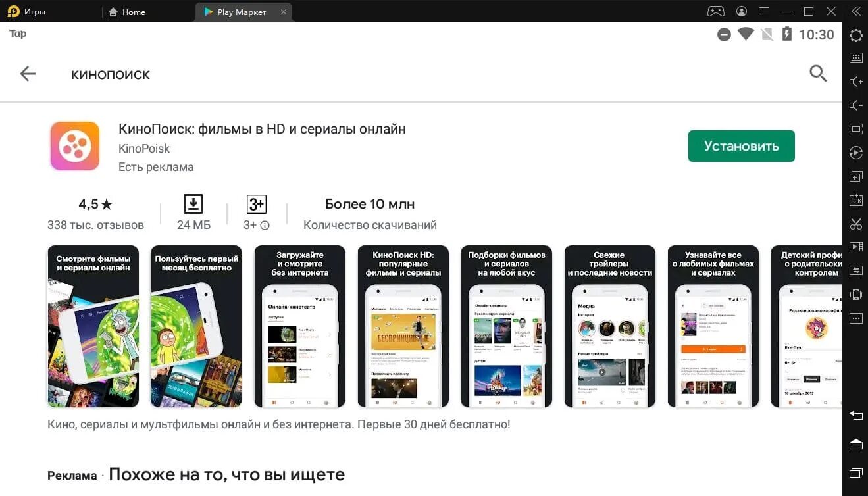The width and height of the screenshot is (868, 496).
Task: Open the user account icon in title bar
Action: pos(742,11)
